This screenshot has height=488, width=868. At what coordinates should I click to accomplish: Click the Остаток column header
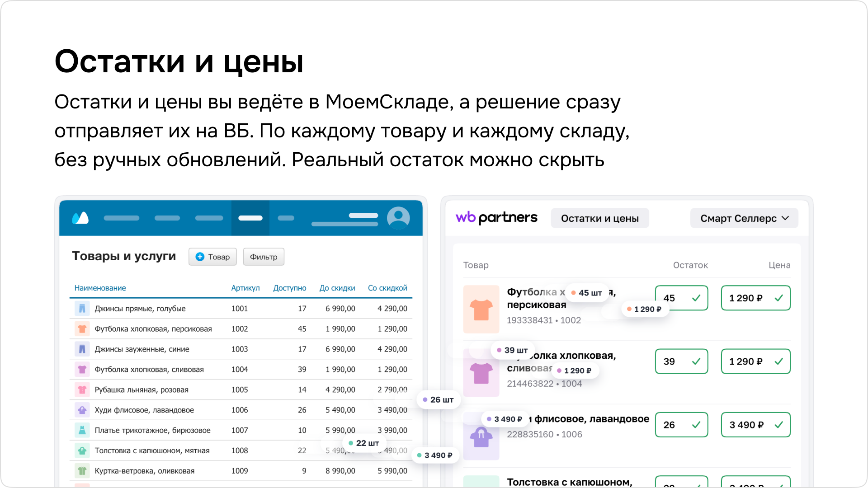690,265
